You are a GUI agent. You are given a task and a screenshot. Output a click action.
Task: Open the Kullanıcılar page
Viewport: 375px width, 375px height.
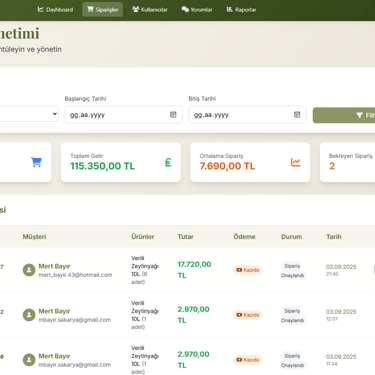[x=150, y=10]
